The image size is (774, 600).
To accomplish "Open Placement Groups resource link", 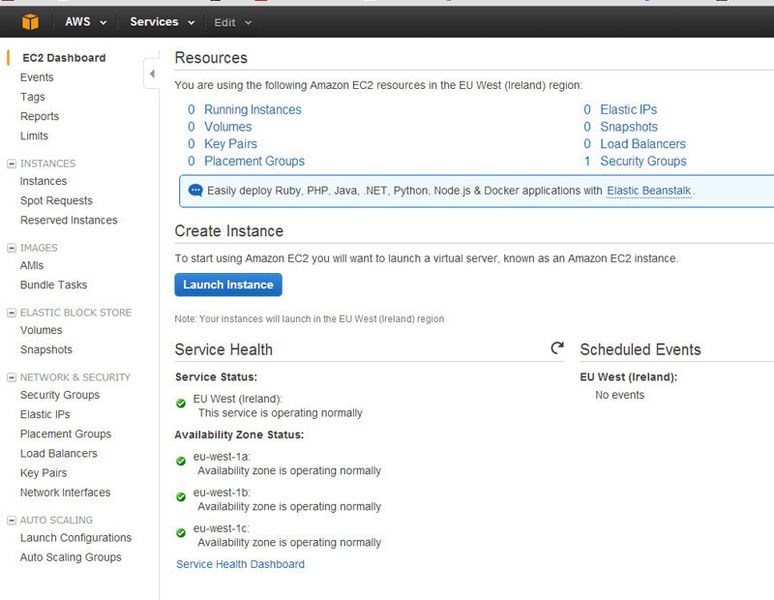I will 254,161.
